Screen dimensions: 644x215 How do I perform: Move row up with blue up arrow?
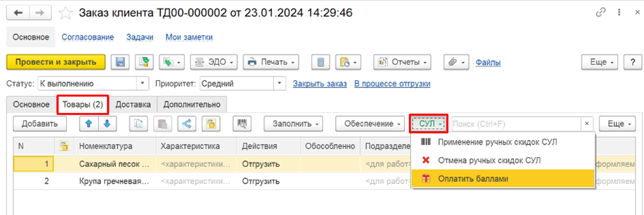pos(89,123)
